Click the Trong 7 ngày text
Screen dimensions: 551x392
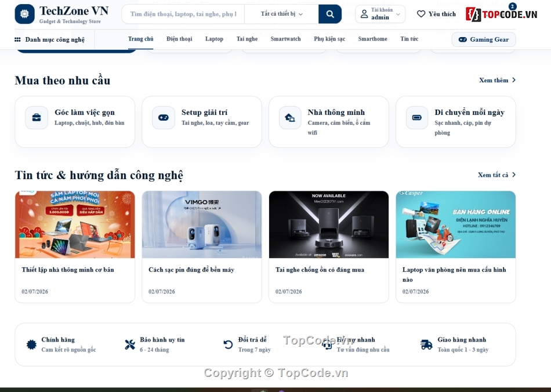click(255, 350)
